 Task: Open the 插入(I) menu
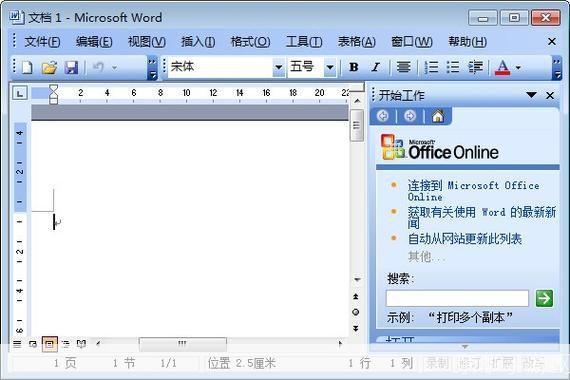point(198,42)
